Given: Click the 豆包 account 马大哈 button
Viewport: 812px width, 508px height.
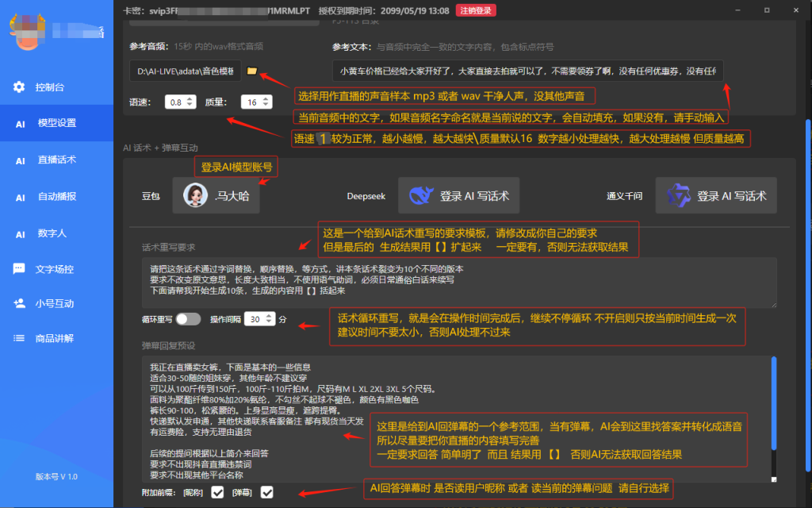Looking at the screenshot, I should tap(216, 195).
